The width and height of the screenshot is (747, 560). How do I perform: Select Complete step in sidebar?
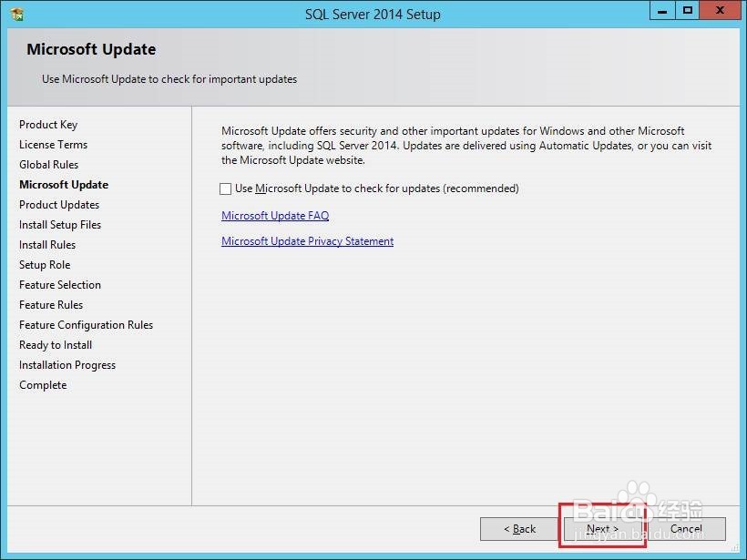point(43,385)
